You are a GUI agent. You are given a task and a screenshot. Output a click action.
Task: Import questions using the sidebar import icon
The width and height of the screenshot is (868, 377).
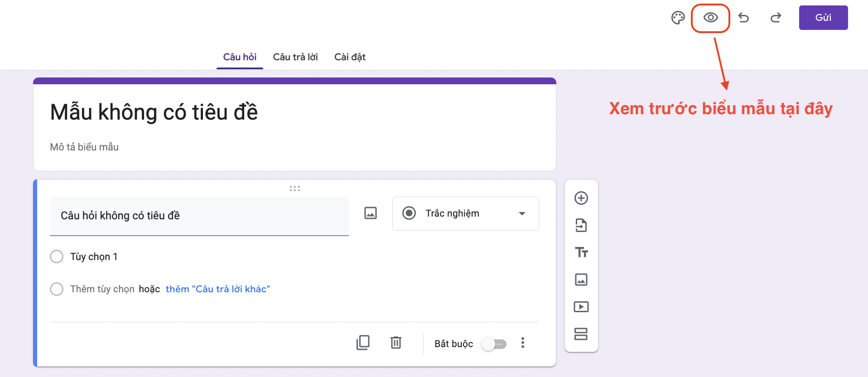tap(581, 225)
